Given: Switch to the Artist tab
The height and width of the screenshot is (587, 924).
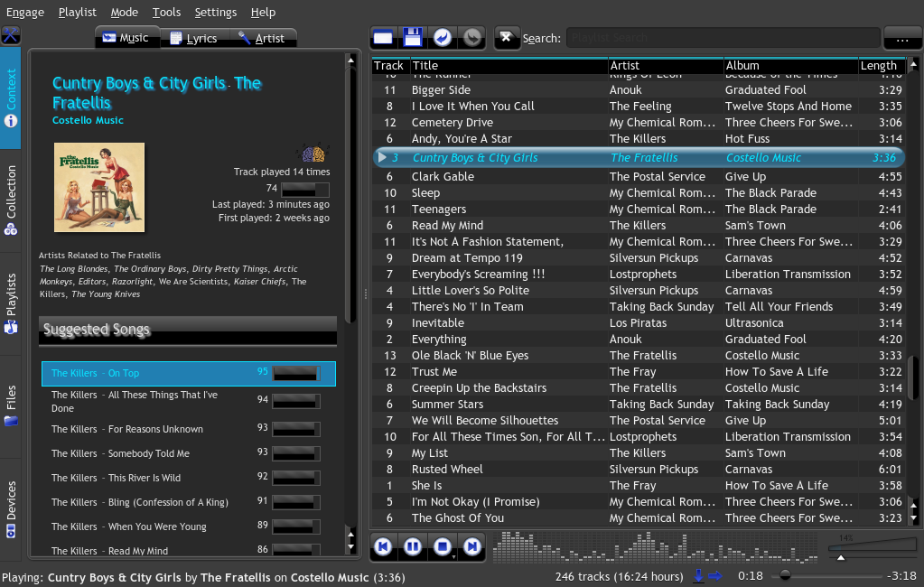Looking at the screenshot, I should pos(262,38).
